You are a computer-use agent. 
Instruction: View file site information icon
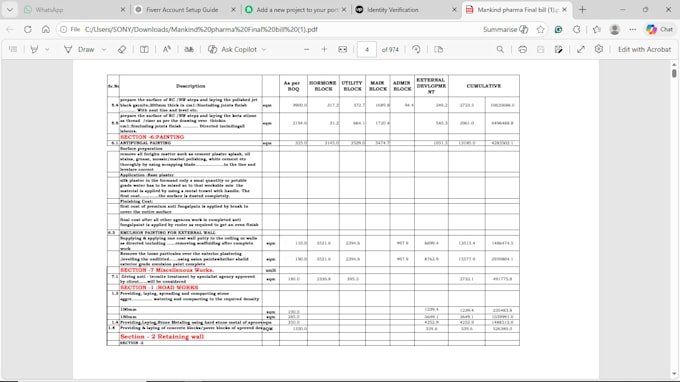64,29
